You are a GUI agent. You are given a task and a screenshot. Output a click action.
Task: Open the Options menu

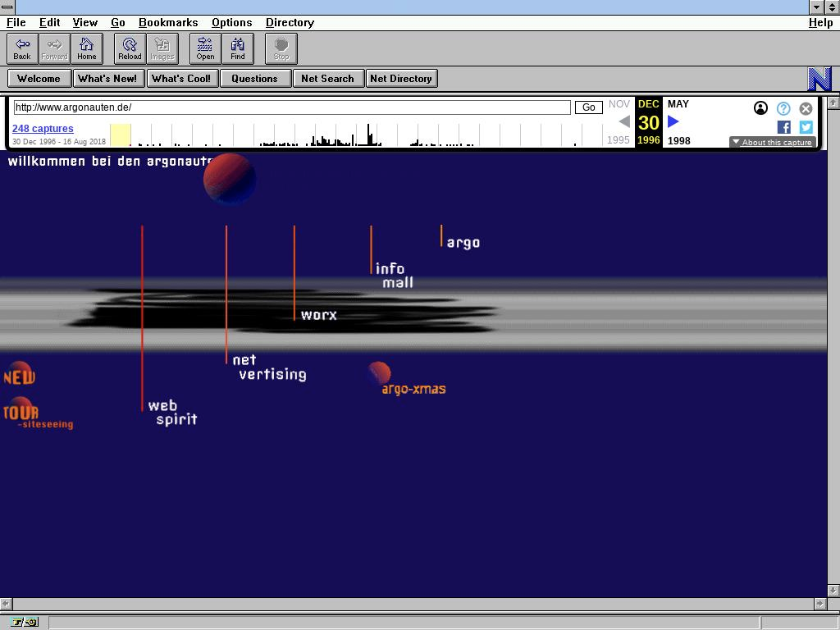click(231, 22)
